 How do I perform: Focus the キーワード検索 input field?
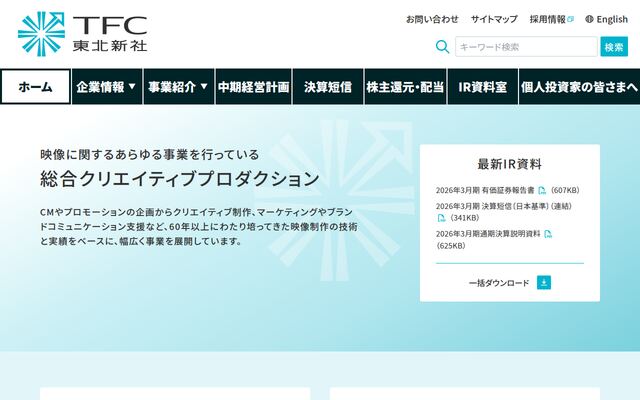click(526, 47)
